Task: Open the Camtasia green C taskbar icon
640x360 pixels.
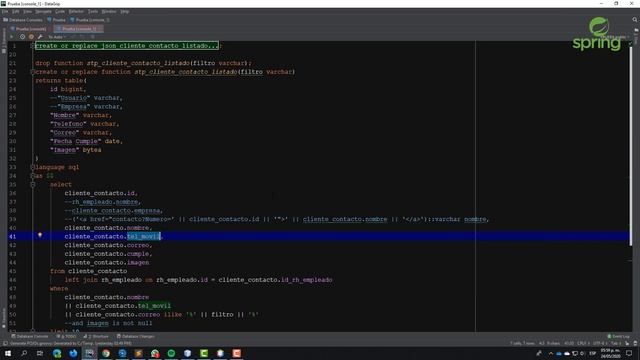Action: (204, 353)
